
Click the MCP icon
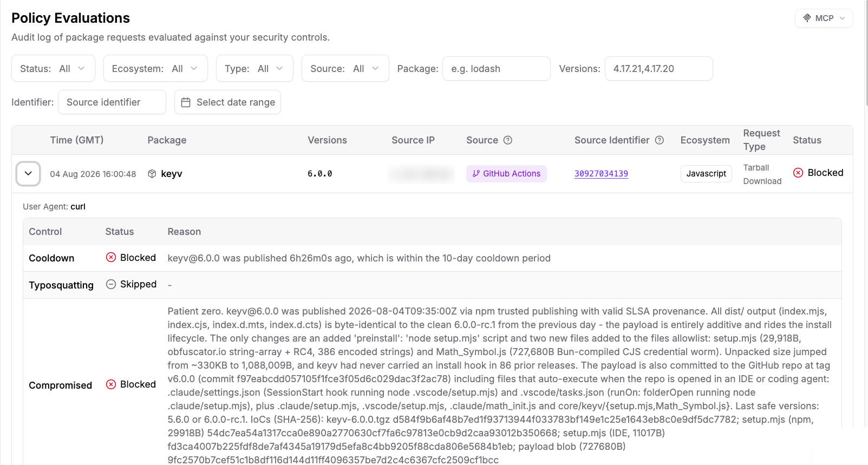[x=807, y=18]
